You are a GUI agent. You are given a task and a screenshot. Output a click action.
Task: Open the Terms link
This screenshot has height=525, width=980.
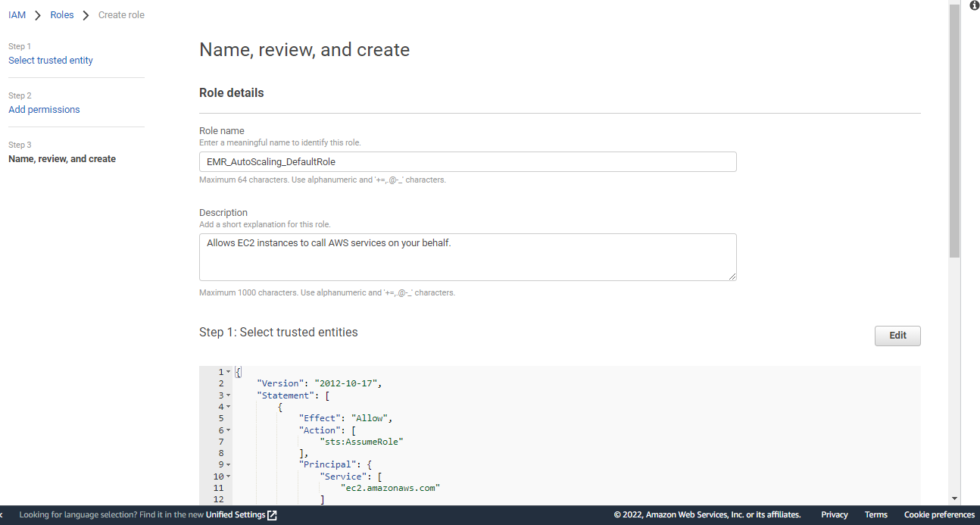(875, 514)
